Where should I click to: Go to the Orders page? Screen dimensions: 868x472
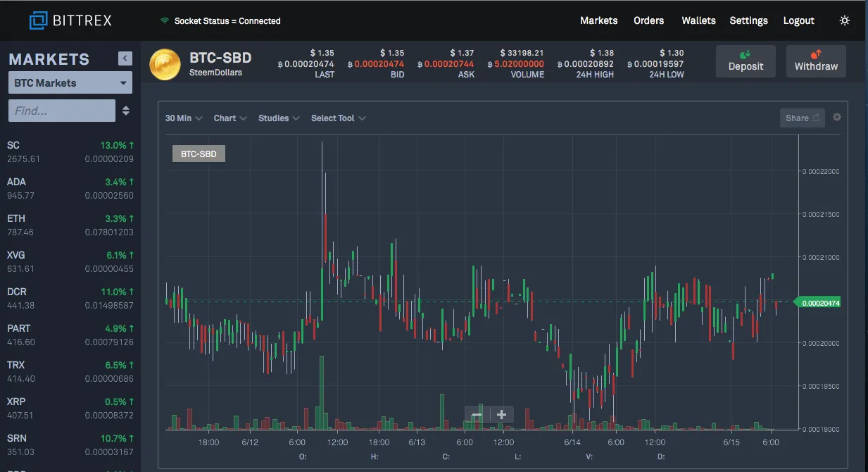click(x=649, y=20)
